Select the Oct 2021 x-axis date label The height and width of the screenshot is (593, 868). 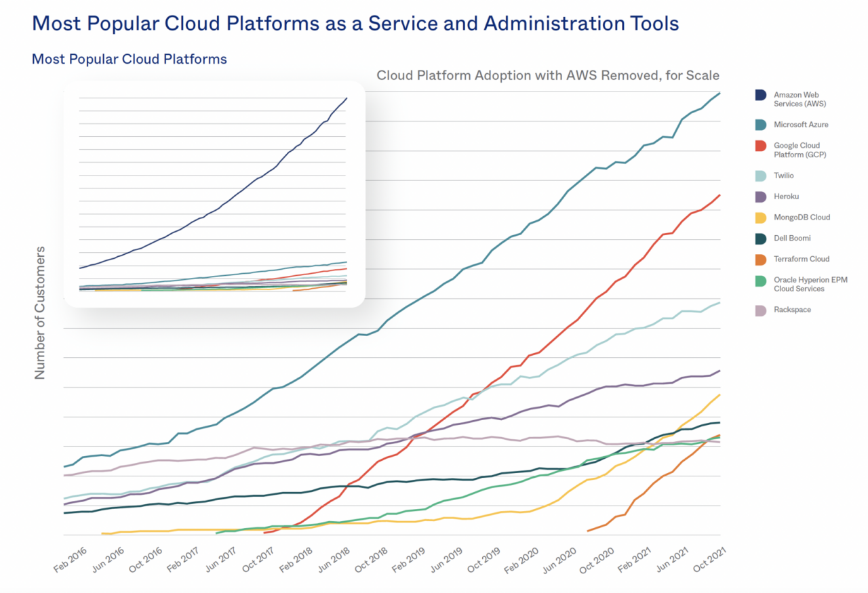coord(706,560)
